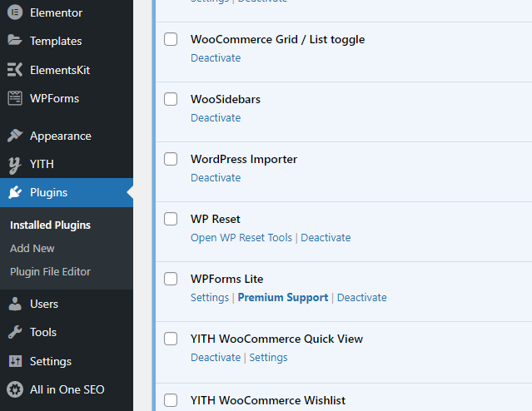The height and width of the screenshot is (411, 532).
Task: Click the WPForms icon in sidebar
Action: 15,98
